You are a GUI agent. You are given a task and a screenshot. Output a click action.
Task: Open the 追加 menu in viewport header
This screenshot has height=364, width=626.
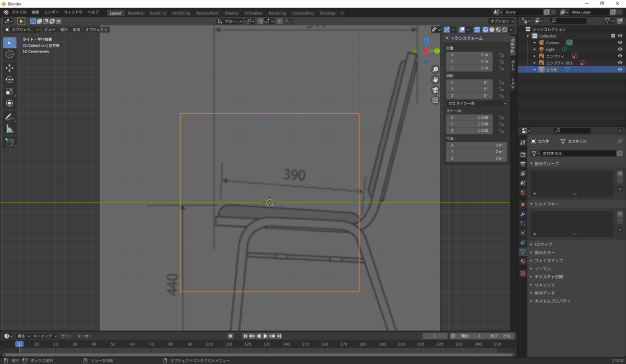point(77,30)
